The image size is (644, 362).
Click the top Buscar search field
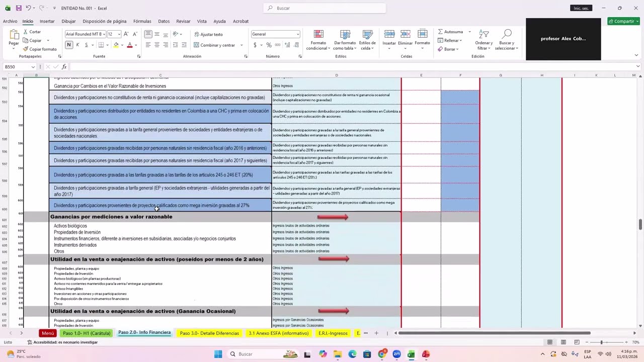[x=325, y=8]
